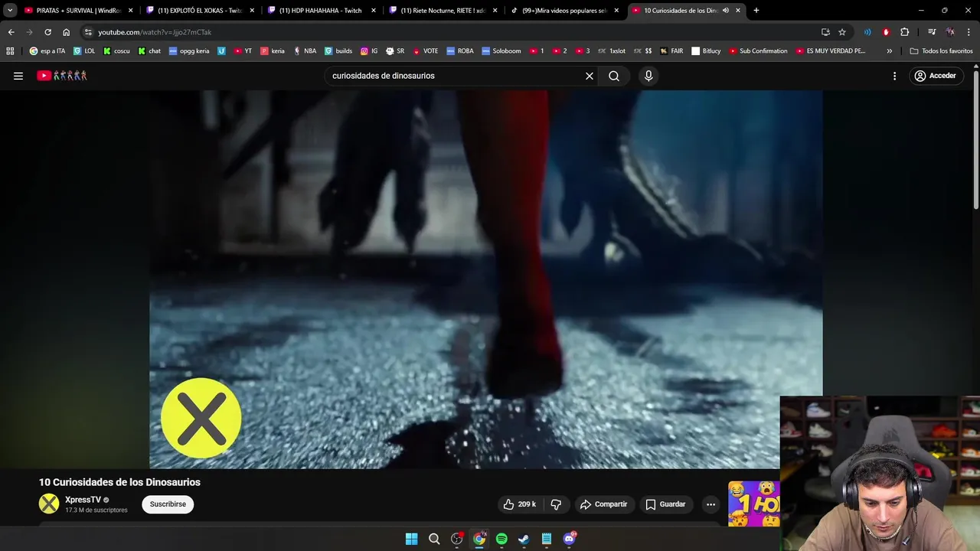
Task: Open the NBA bookmark
Action: pyautogui.click(x=305, y=51)
